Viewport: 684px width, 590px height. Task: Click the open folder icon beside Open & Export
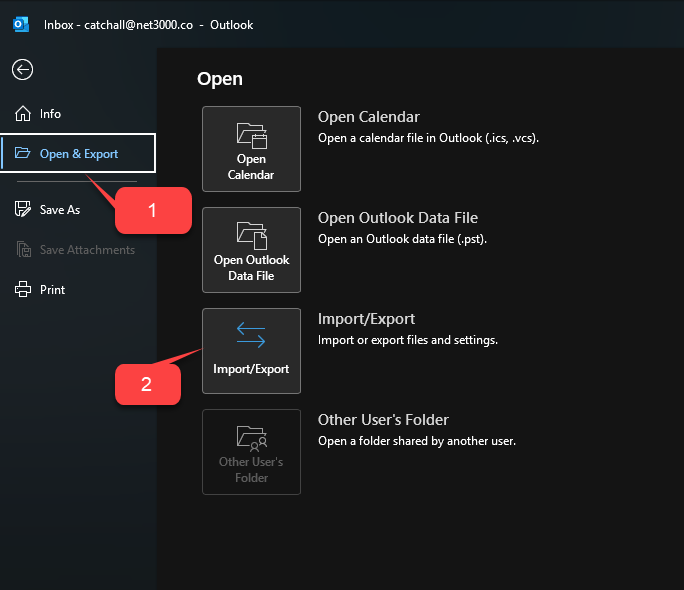click(x=22, y=153)
